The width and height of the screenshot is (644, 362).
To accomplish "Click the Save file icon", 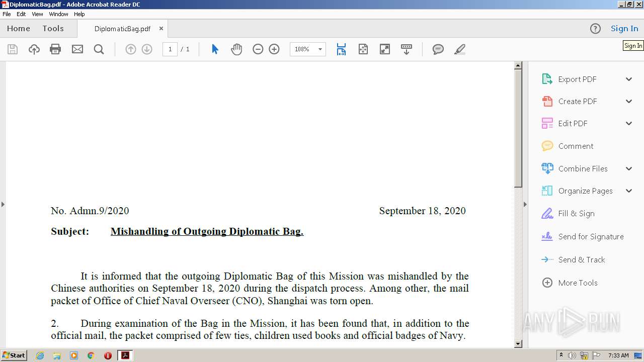I will pyautogui.click(x=13, y=49).
